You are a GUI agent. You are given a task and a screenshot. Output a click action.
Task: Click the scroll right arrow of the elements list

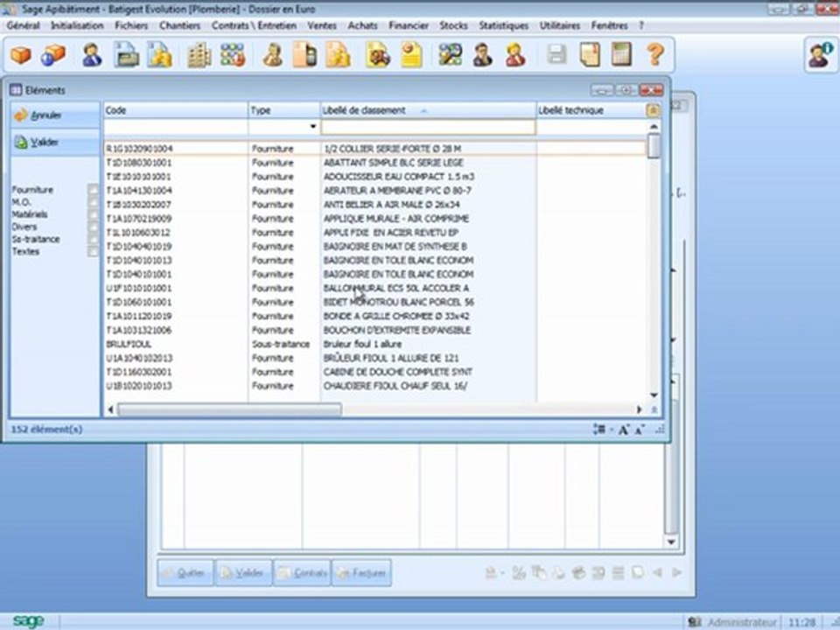pos(639,409)
